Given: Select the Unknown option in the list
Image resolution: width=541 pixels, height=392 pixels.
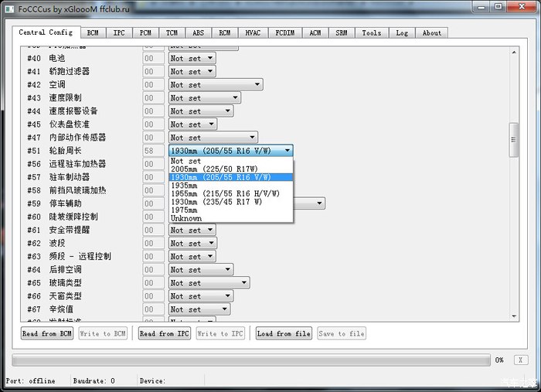Looking at the screenshot, I should click(185, 218).
